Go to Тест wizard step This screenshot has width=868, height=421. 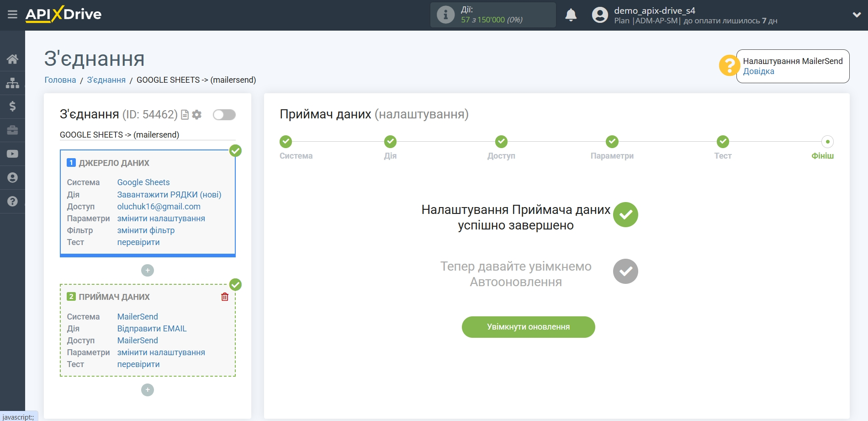click(x=723, y=142)
